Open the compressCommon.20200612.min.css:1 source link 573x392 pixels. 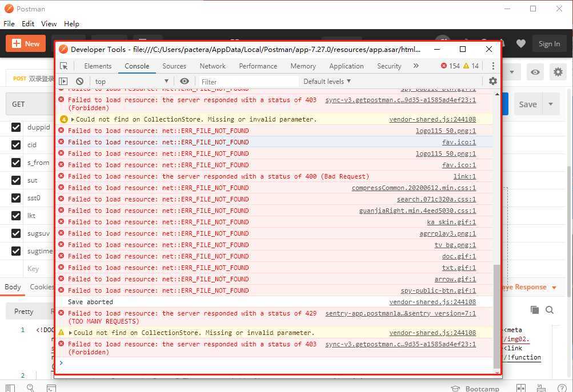[414, 188]
